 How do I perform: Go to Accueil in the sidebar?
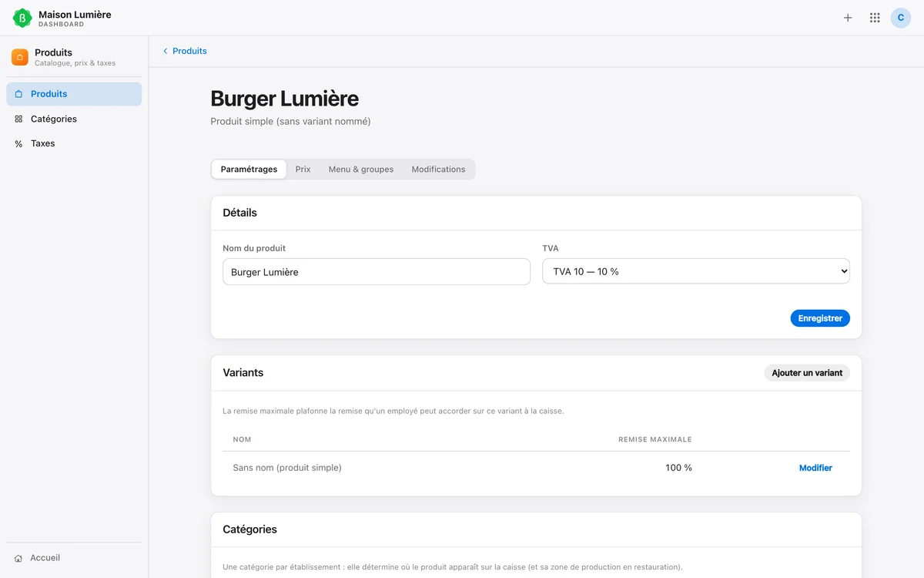[74, 558]
